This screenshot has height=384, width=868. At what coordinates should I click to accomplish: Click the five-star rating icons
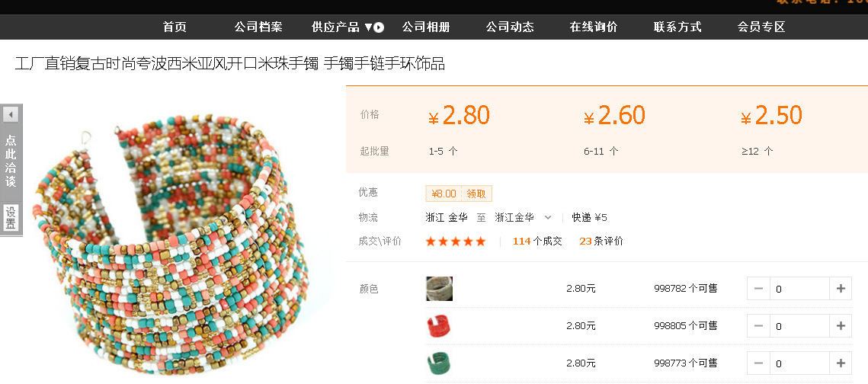pyautogui.click(x=456, y=242)
